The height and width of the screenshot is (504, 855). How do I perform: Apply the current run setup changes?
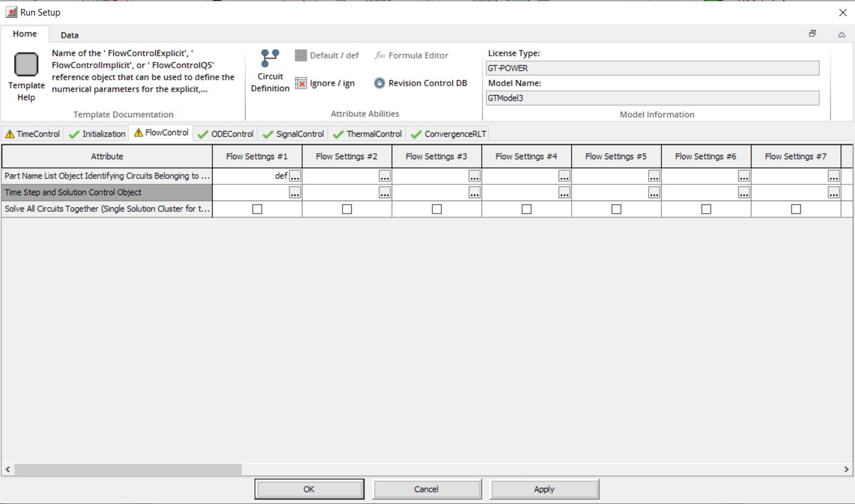544,488
